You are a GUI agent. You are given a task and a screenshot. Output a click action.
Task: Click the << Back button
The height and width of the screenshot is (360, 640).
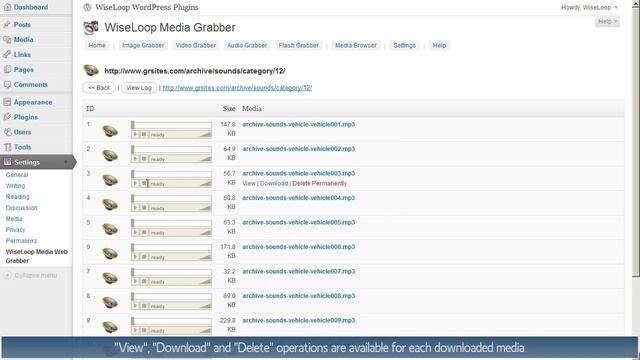click(x=99, y=88)
